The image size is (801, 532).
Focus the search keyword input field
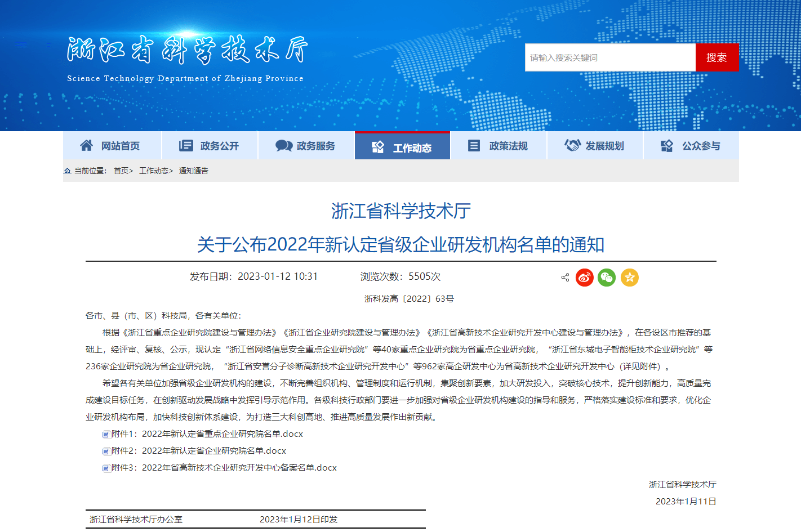click(x=610, y=58)
